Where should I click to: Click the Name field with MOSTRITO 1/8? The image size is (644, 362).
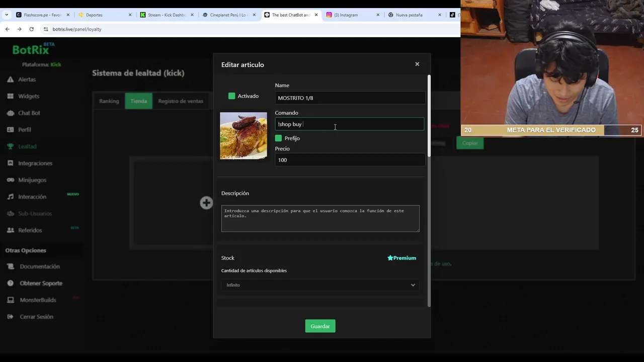click(x=350, y=98)
